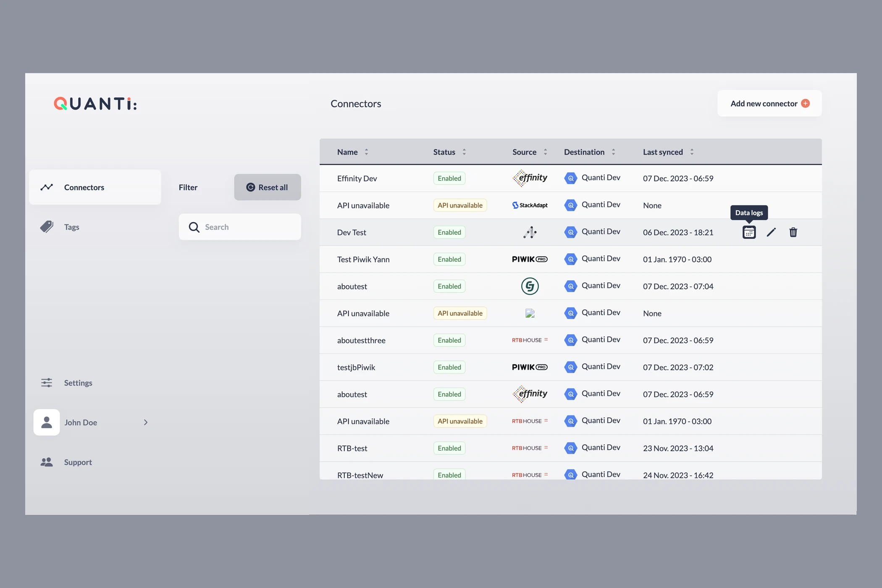The image size is (882, 588).
Task: Open the Connectors menu item
Action: point(95,187)
